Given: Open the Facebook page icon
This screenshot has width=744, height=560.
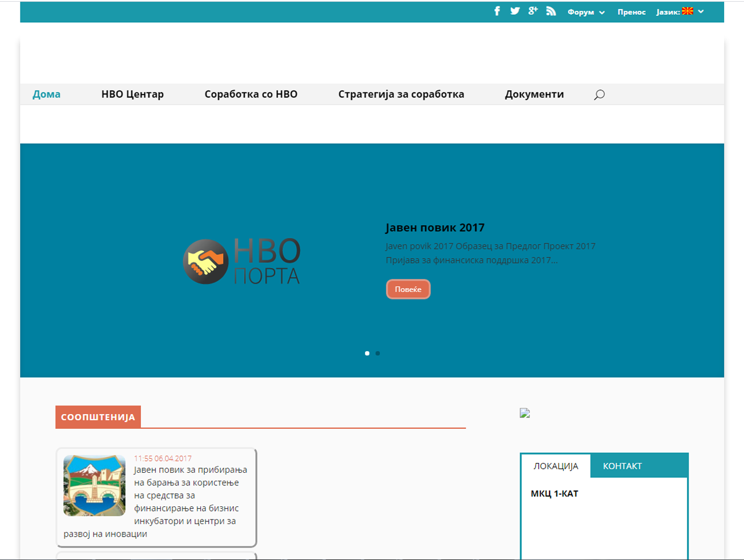Looking at the screenshot, I should point(497,11).
